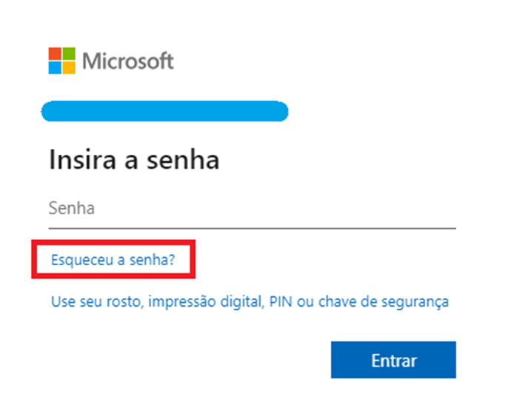Click the Senha placeholder text
This screenshot has height=420, width=514.
pyautogui.click(x=72, y=208)
